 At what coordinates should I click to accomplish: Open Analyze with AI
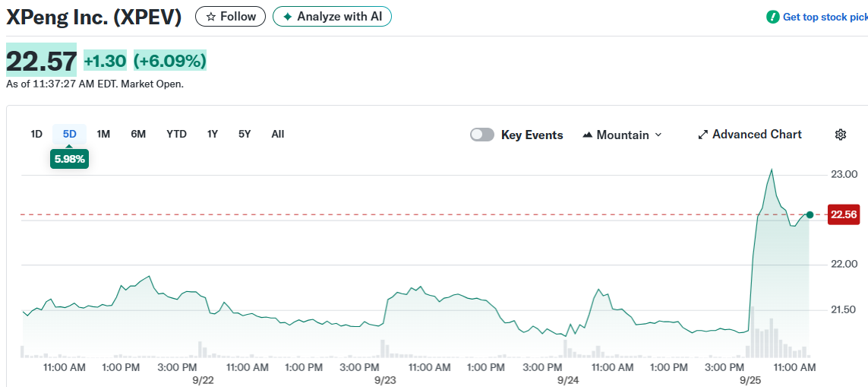click(332, 17)
